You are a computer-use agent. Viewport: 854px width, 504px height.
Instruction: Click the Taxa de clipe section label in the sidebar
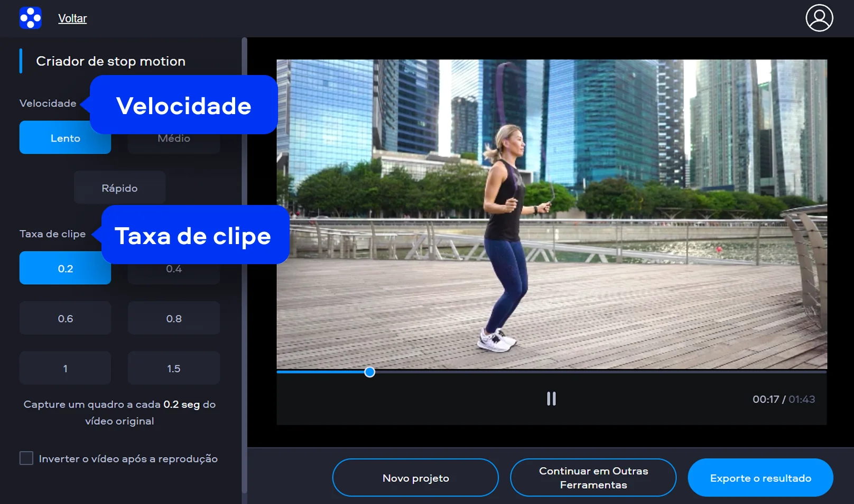[52, 234]
